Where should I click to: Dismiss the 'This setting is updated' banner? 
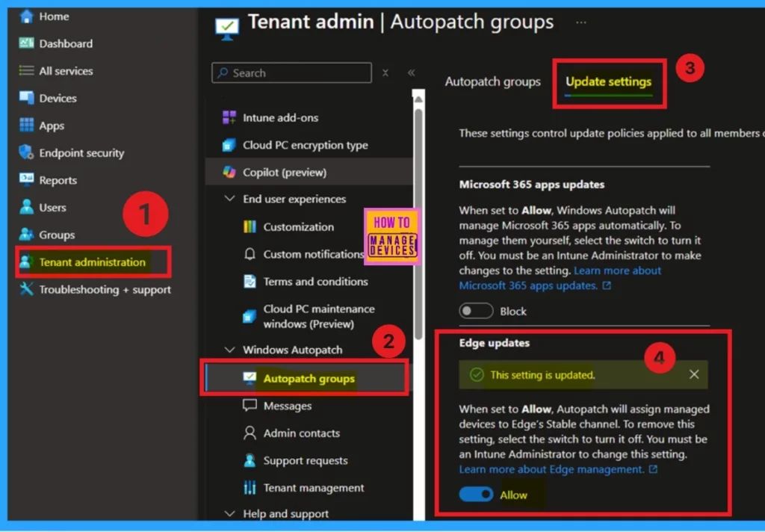tap(694, 374)
